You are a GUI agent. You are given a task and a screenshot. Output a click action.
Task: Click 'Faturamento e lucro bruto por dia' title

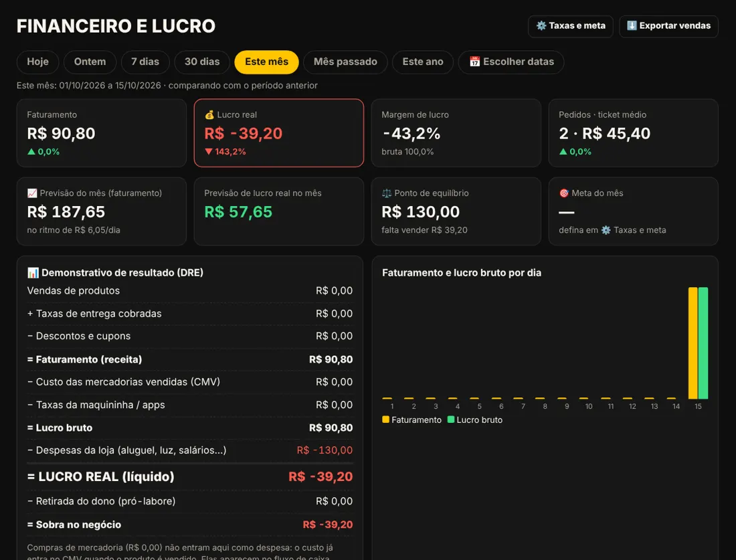[462, 273]
